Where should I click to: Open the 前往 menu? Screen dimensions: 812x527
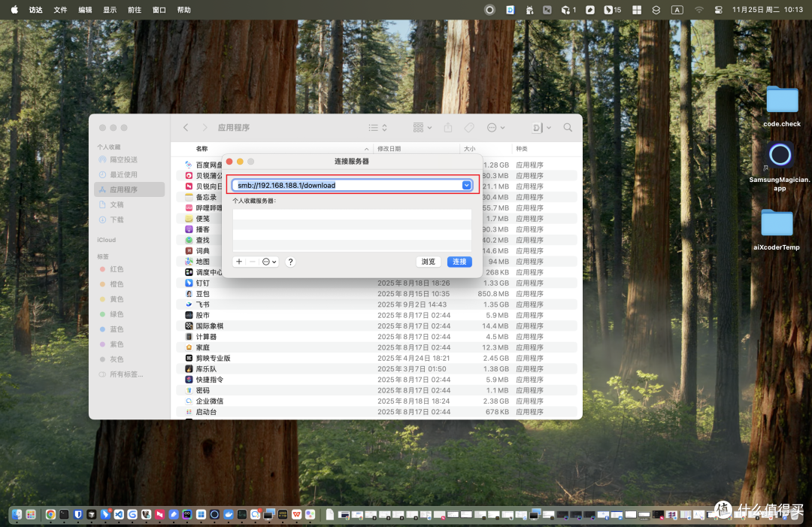(x=135, y=10)
